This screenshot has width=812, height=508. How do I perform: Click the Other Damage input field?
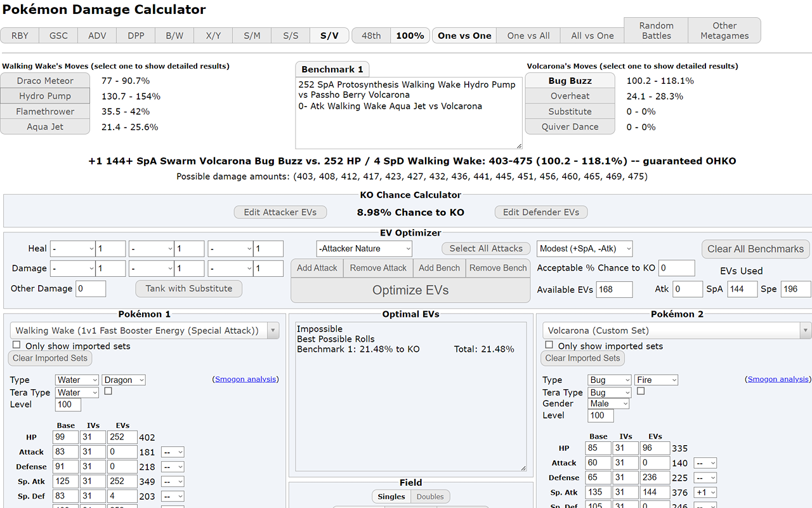click(x=91, y=289)
